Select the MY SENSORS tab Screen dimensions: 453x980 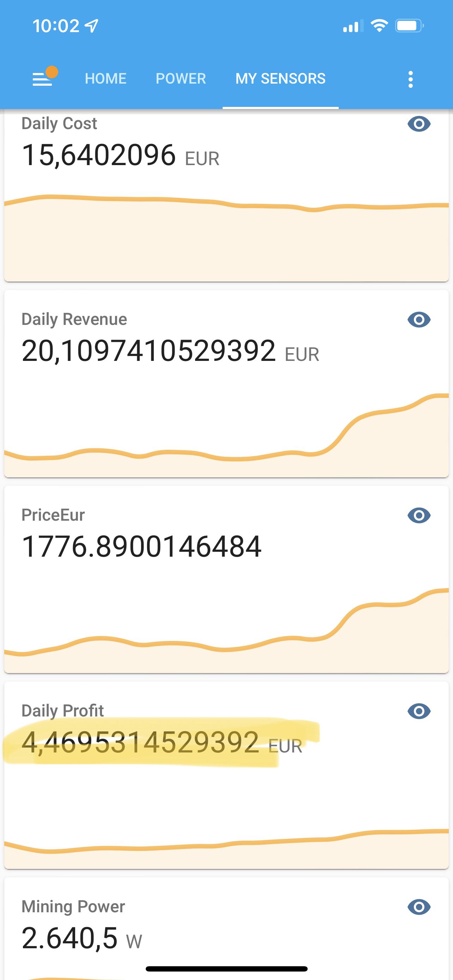tap(280, 79)
